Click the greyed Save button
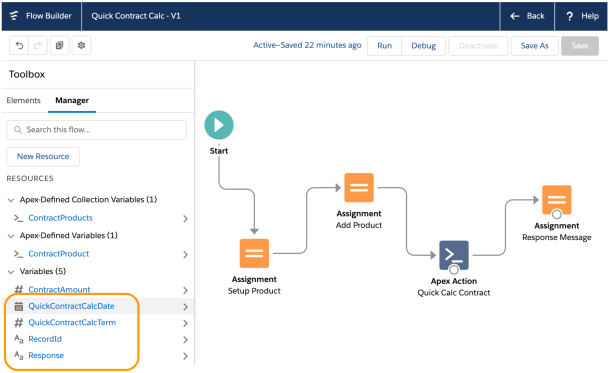Viewport: 611px width, 373px height. point(580,46)
